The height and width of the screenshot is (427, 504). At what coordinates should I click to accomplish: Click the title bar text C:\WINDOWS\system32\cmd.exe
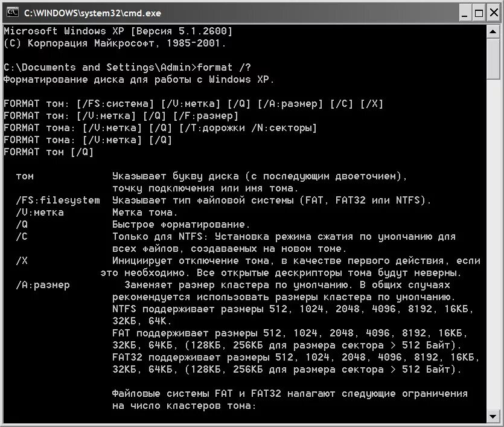coord(92,13)
